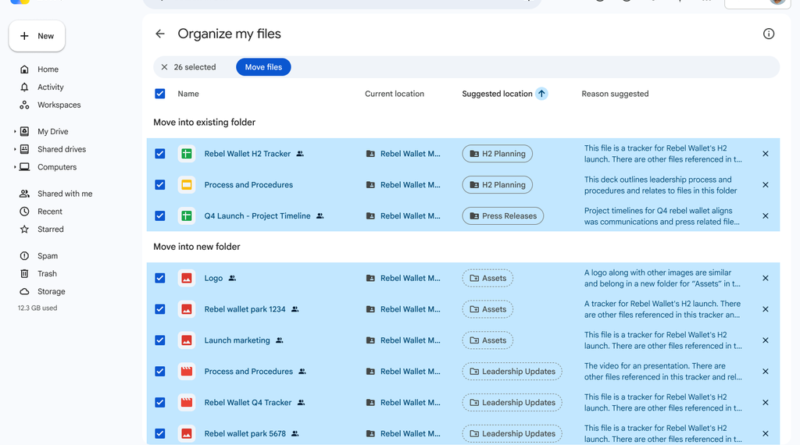
Task: Open Assets chip for Logo file
Action: tap(488, 278)
